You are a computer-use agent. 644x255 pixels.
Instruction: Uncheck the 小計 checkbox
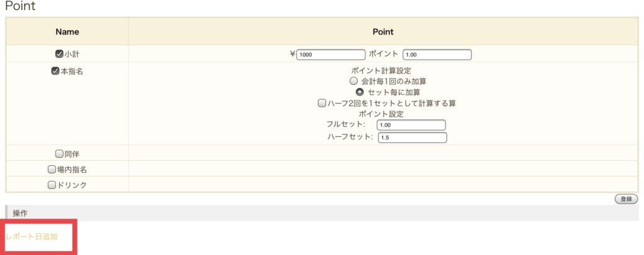pos(59,54)
